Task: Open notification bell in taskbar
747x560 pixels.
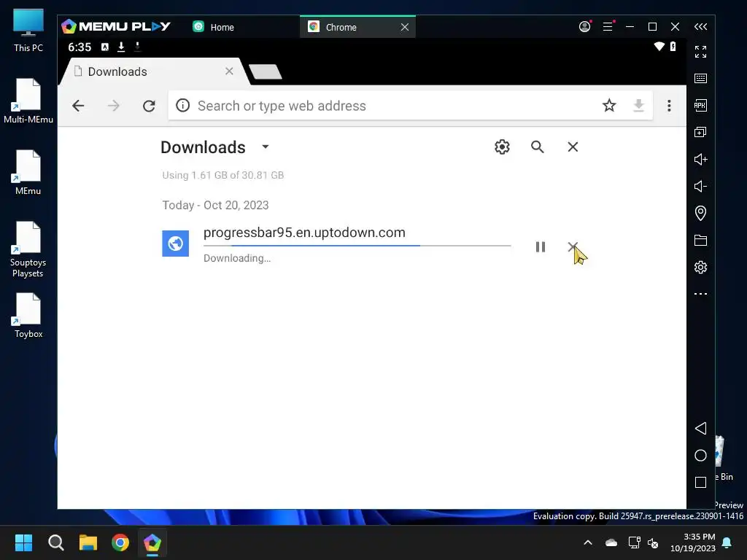Action: (727, 542)
